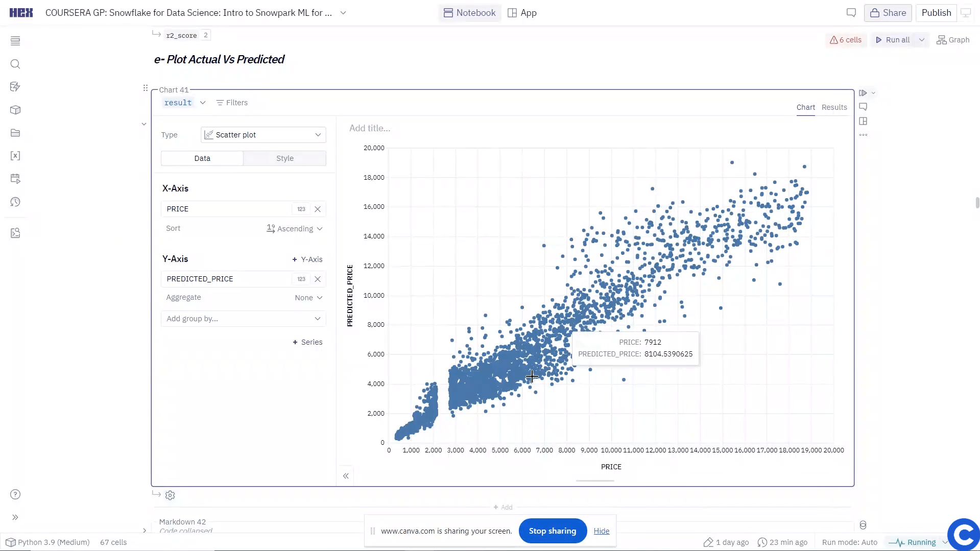Remove PRICE from the X-Axis

[x=318, y=209]
